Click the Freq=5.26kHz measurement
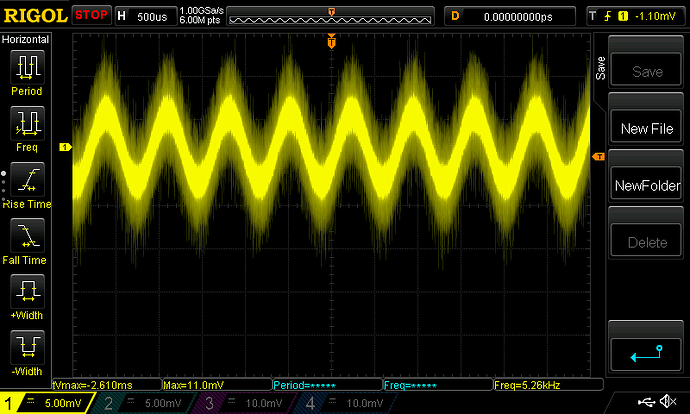Screen dimensions: 690x414 point(548,385)
